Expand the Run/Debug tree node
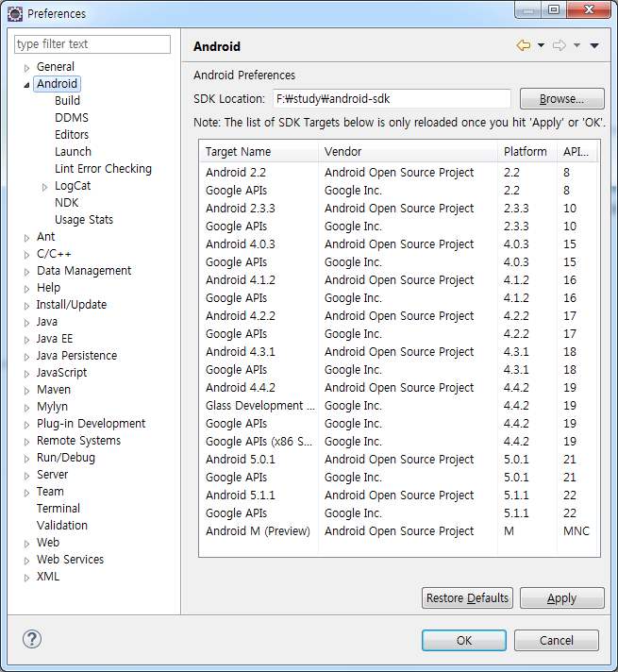The image size is (618, 672). (x=26, y=459)
